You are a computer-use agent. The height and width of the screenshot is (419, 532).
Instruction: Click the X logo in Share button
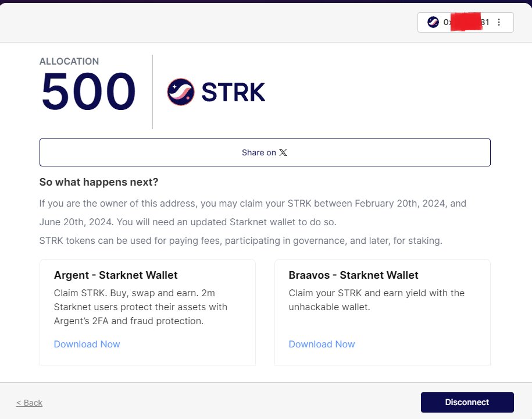point(283,152)
